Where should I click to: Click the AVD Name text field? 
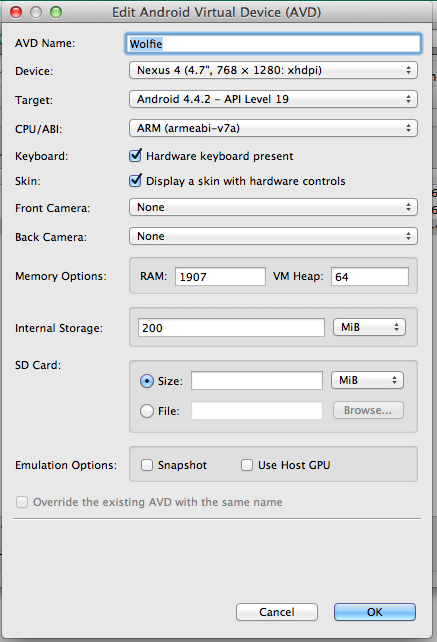(x=273, y=44)
